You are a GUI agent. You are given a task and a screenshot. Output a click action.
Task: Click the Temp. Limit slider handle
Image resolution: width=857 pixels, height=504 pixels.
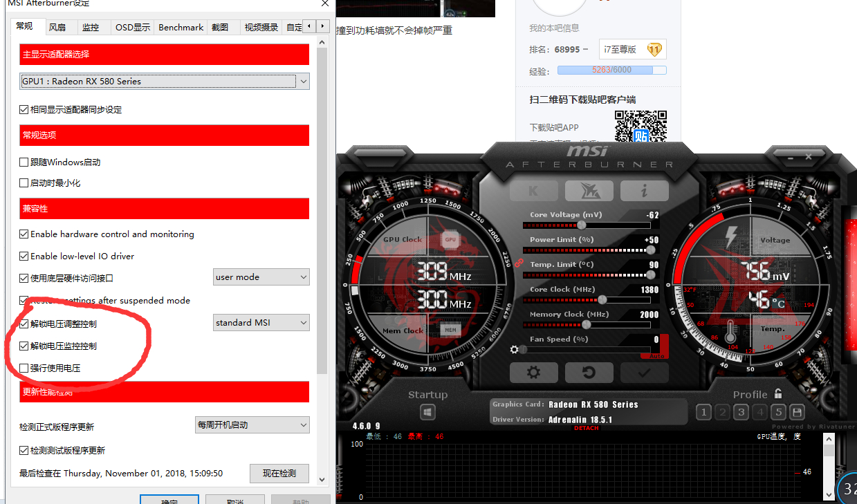651,274
